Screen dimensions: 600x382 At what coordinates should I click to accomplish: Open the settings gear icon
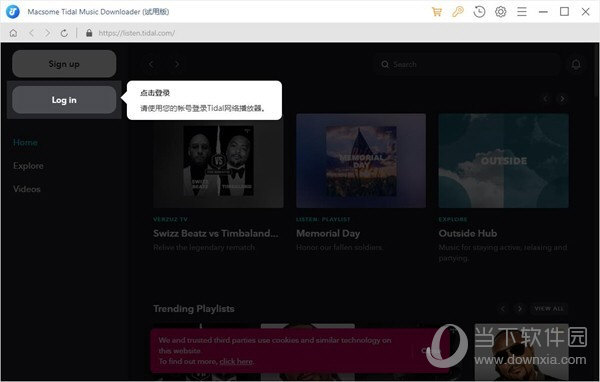tap(501, 12)
